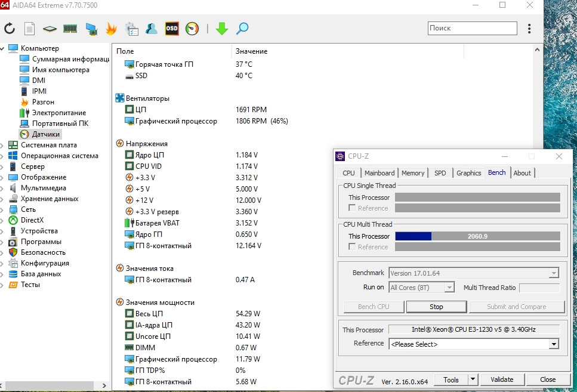Viewport: 577px width, 392px height.
Task: Expand the Системная плата tree node
Action: click(2, 145)
